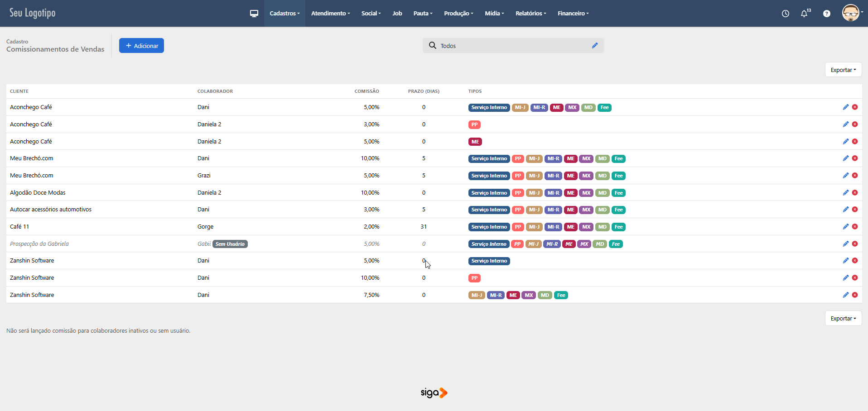
Task: Open the user avatar profile menu
Action: tap(851, 13)
